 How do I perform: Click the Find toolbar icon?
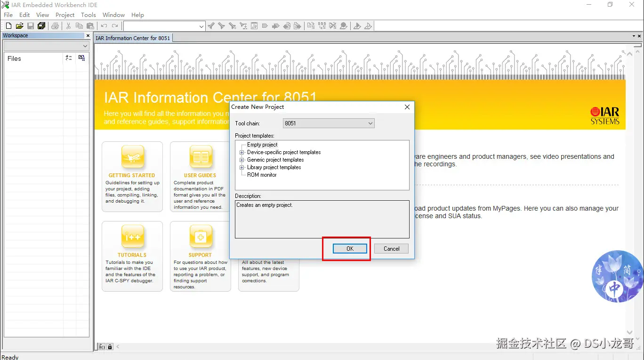coord(233,26)
